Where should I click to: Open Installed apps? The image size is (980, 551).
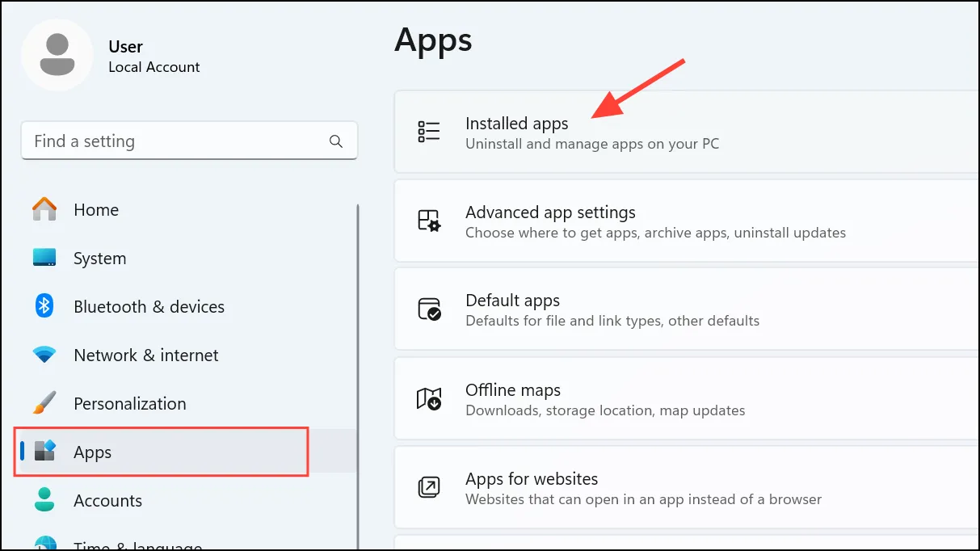point(687,132)
